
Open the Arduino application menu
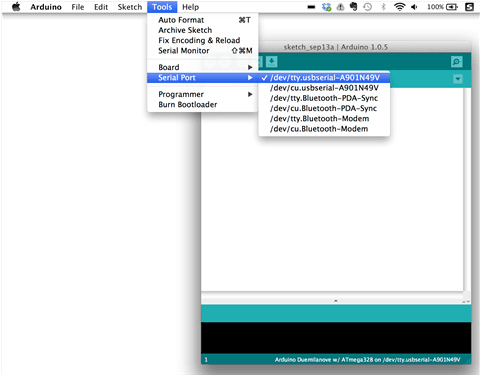click(x=46, y=7)
